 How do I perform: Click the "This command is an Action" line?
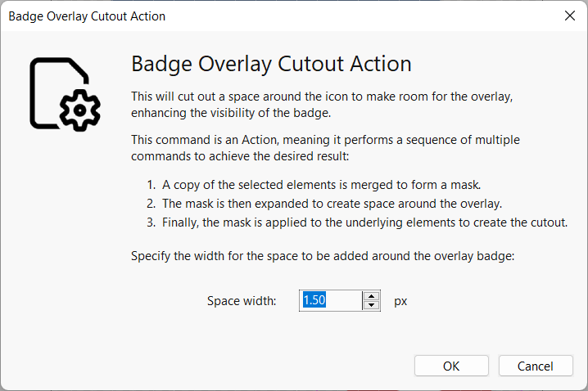pos(325,140)
